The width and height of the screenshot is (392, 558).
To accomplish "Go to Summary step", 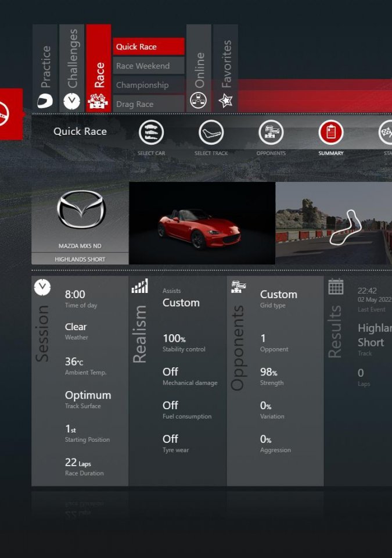I will 331,133.
